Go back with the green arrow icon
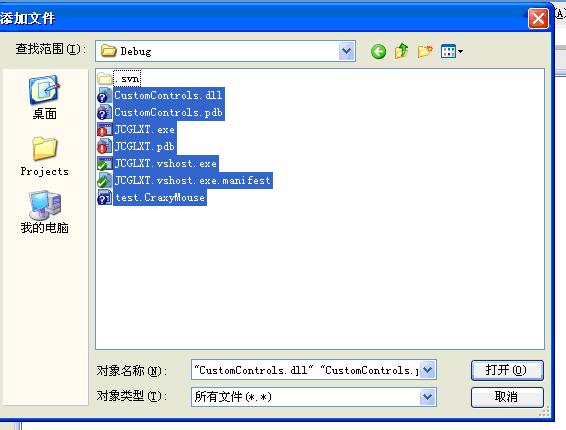This screenshot has width=566, height=430. (x=378, y=52)
